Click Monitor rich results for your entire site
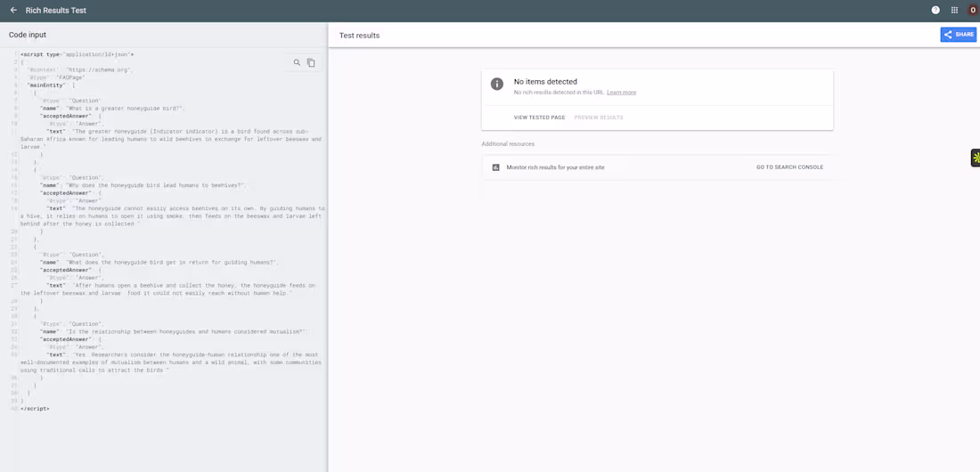980x472 pixels. click(x=555, y=167)
